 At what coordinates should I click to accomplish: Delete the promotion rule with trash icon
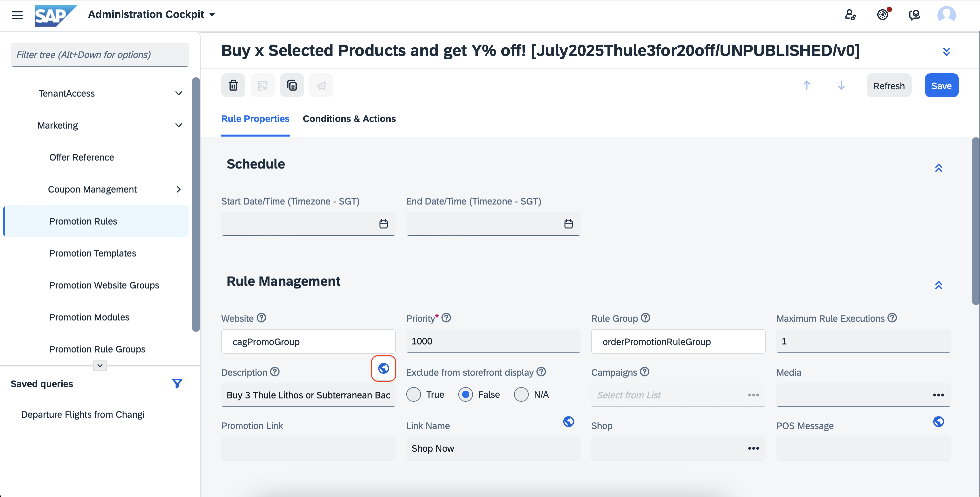tap(233, 85)
